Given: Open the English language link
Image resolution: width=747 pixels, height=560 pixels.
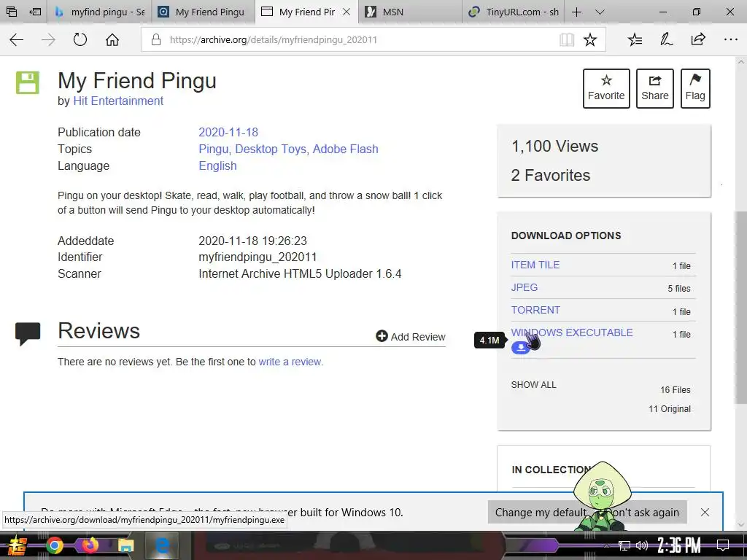Looking at the screenshot, I should click(217, 166).
